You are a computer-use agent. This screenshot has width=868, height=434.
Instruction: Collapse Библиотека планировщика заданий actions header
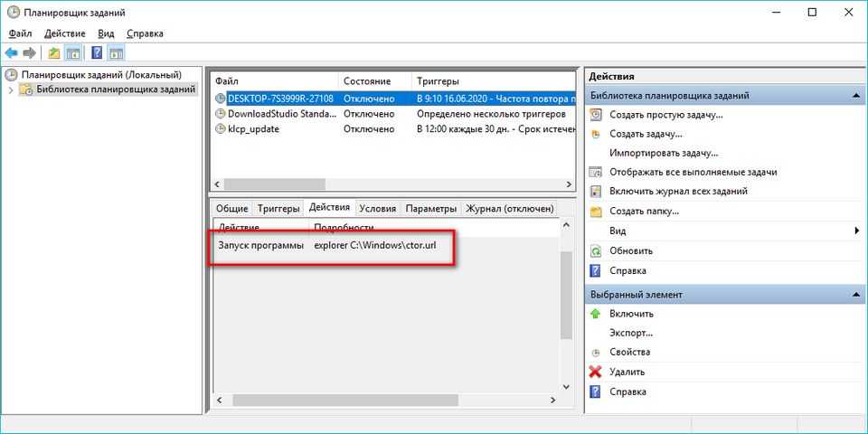854,96
